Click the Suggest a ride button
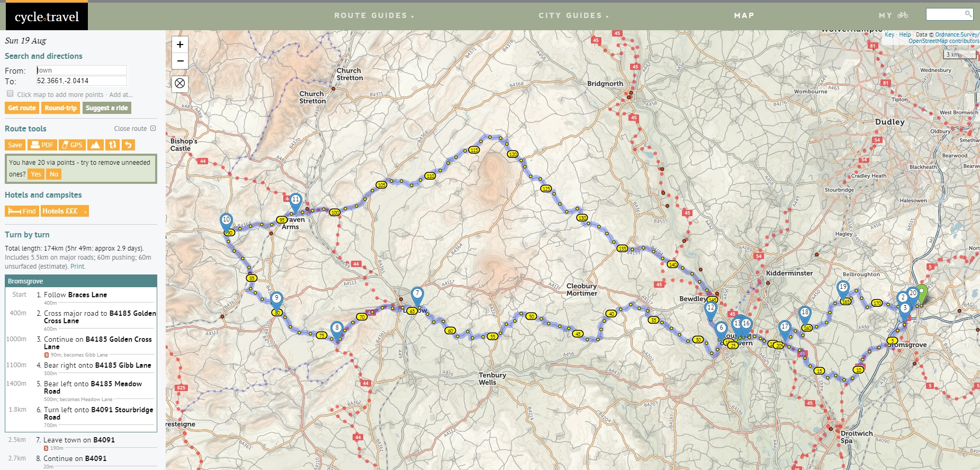Viewport: 980px width, 470px height. pos(106,108)
